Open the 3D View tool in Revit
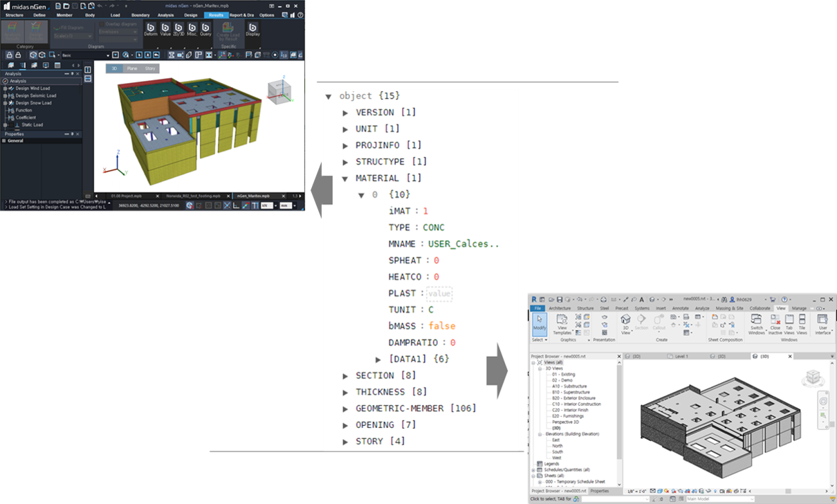The image size is (837, 504). [x=625, y=322]
